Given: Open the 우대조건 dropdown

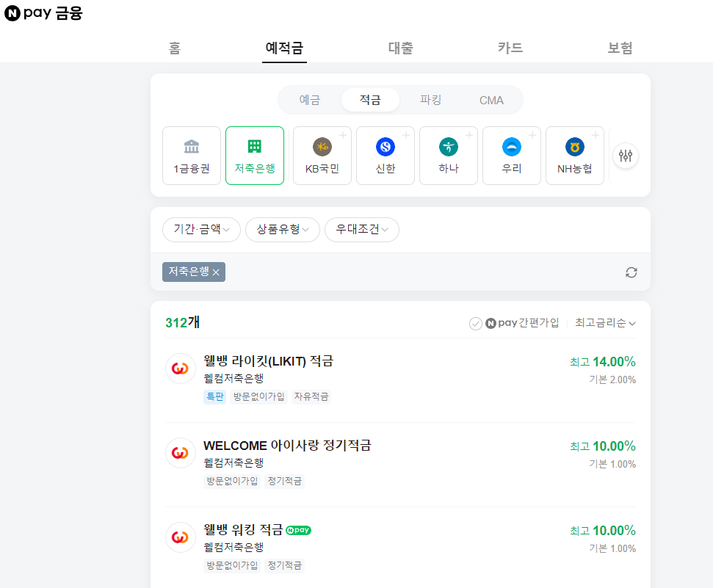Looking at the screenshot, I should click(361, 230).
